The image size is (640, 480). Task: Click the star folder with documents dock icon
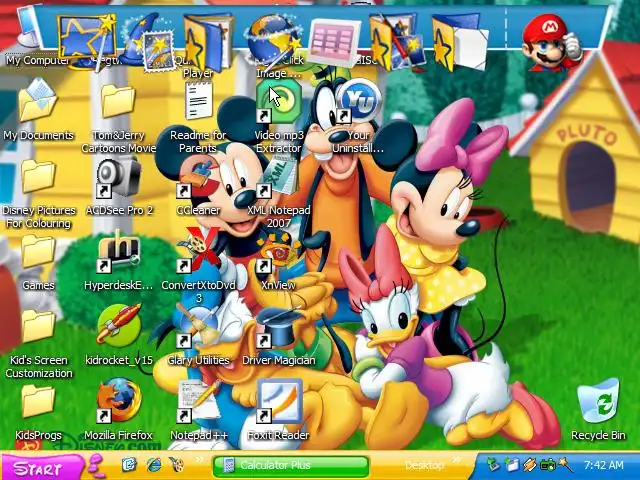(x=460, y=42)
